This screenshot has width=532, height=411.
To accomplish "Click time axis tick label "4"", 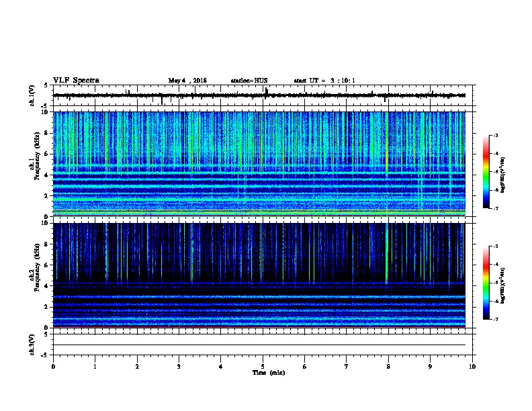I will coord(221,367).
